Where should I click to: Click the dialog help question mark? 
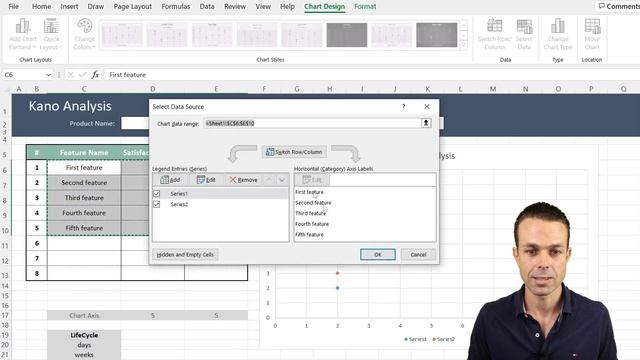(x=403, y=107)
